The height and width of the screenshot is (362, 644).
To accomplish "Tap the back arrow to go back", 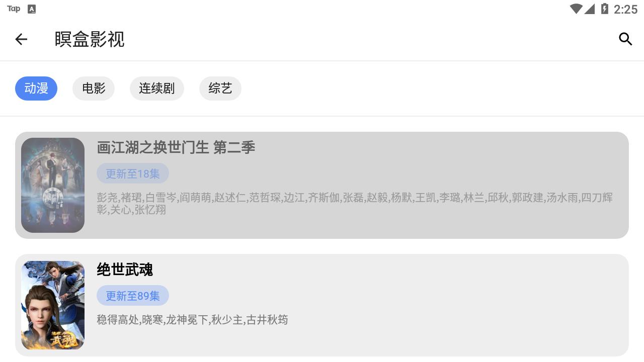I will coord(21,39).
